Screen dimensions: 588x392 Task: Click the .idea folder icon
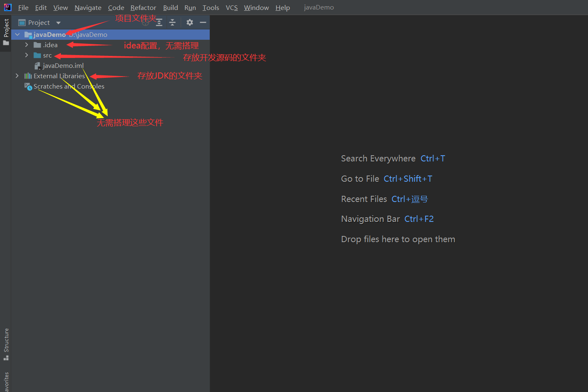pyautogui.click(x=37, y=45)
